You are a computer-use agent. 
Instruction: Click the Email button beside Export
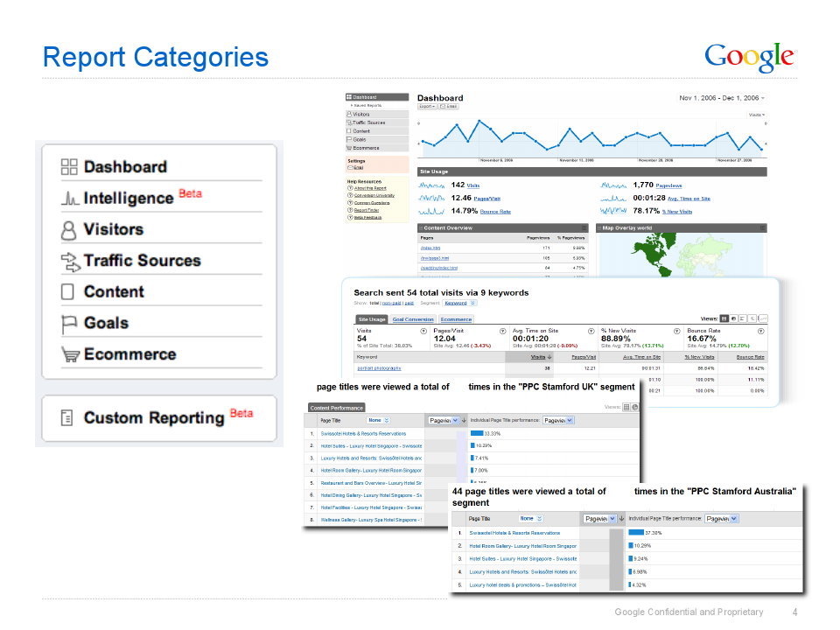[x=449, y=107]
